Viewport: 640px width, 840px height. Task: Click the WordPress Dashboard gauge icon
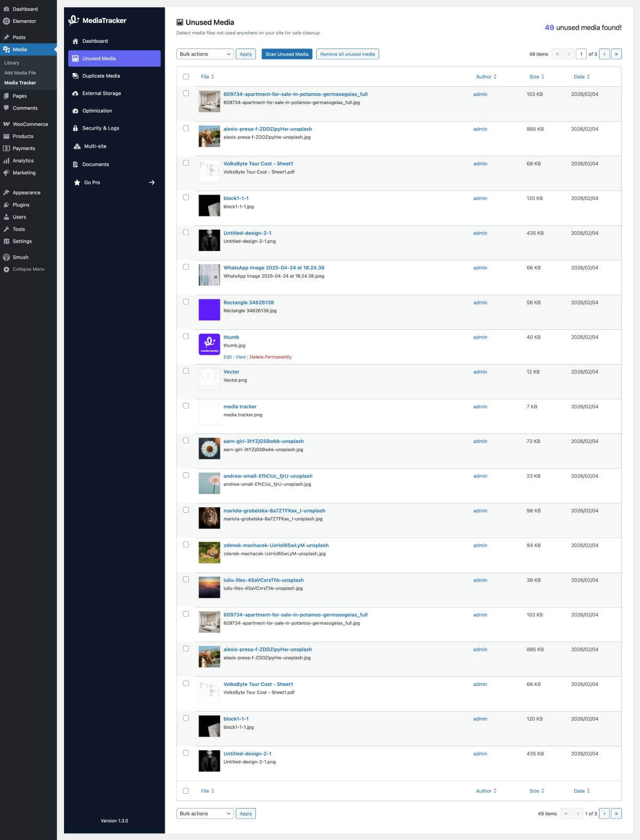pyautogui.click(x=6, y=9)
